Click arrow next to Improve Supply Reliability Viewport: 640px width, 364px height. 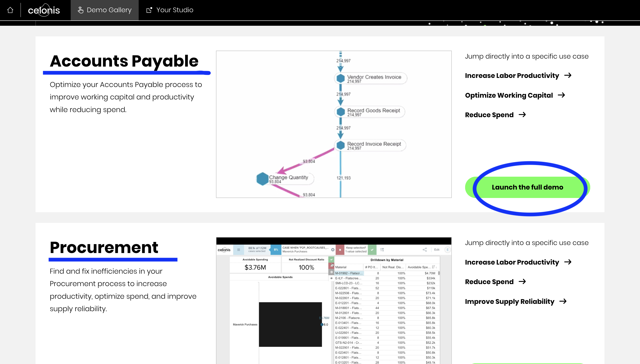563,301
